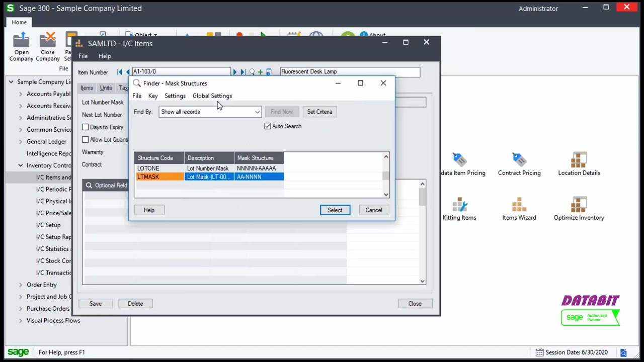Click the Select button in Finder
The width and height of the screenshot is (644, 362).
335,210
